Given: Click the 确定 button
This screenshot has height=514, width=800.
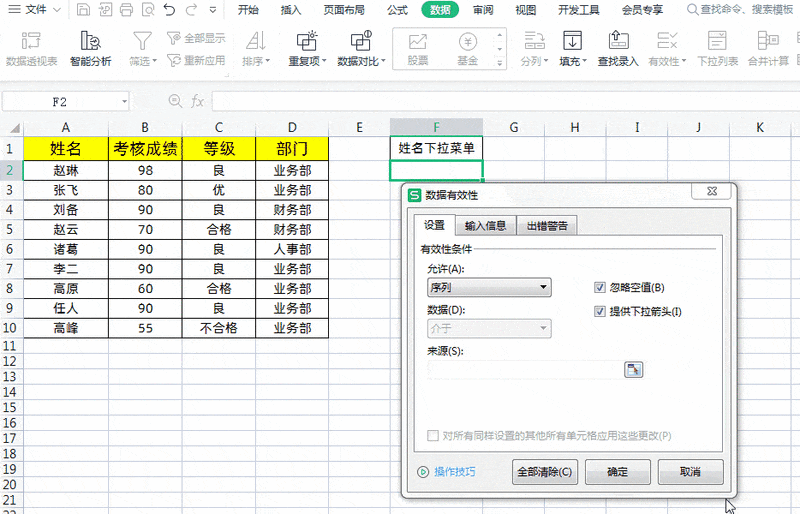Looking at the screenshot, I should (x=618, y=471).
